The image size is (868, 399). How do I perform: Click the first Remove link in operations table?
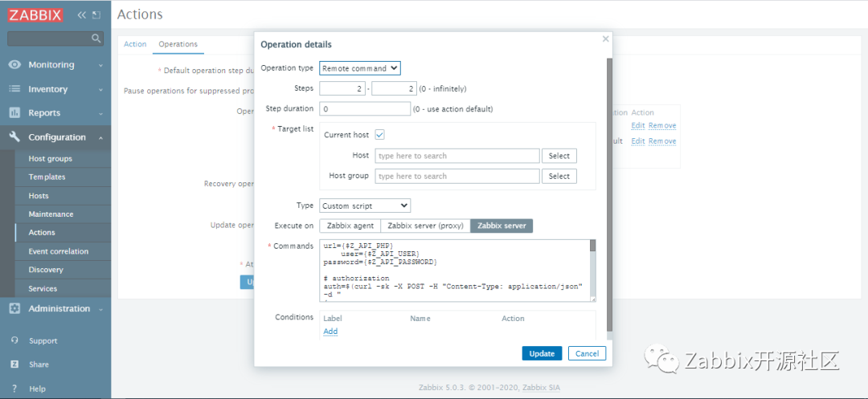662,125
